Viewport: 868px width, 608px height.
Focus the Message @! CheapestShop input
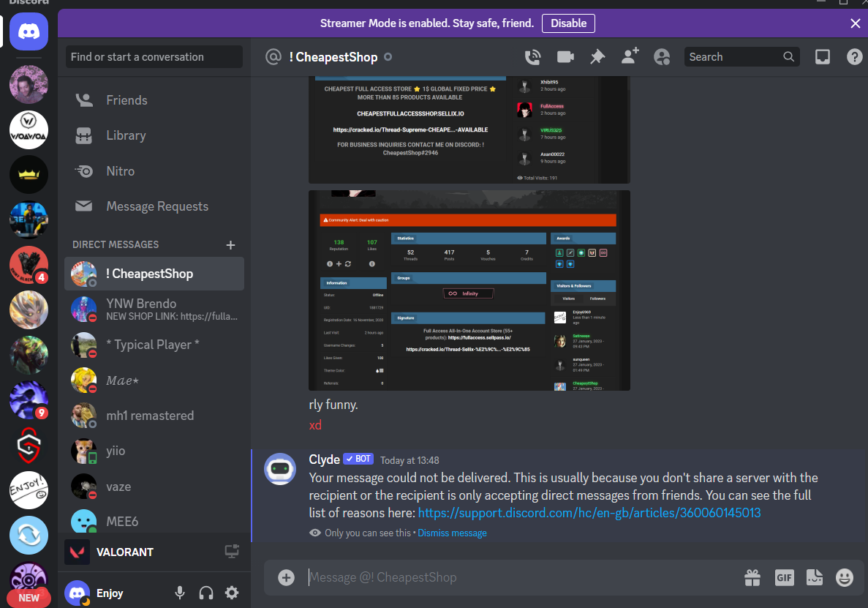pos(521,577)
